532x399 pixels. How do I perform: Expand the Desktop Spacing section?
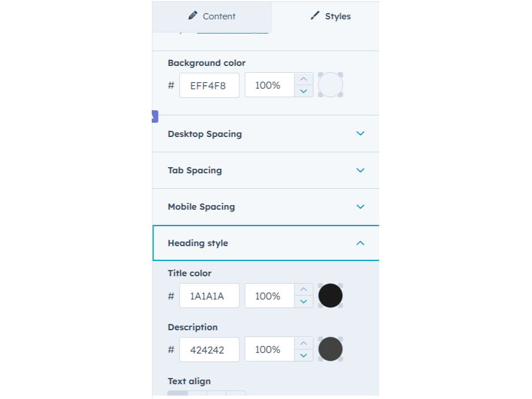(265, 134)
